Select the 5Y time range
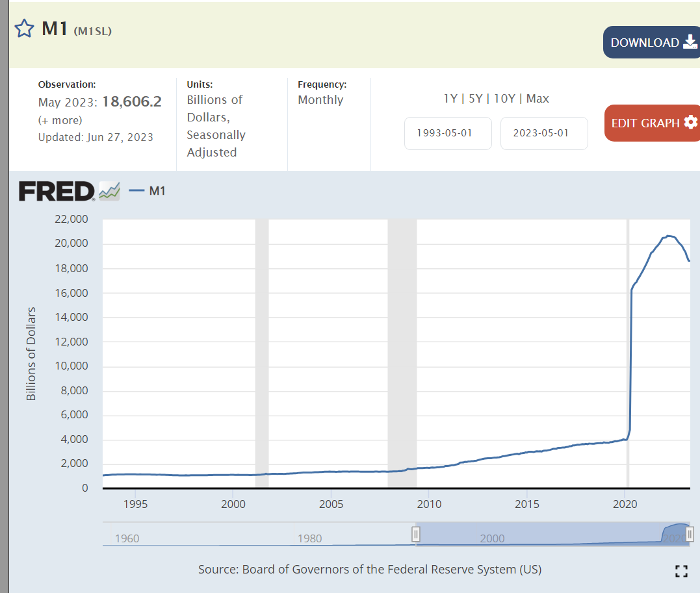The image size is (700, 593). (477, 99)
